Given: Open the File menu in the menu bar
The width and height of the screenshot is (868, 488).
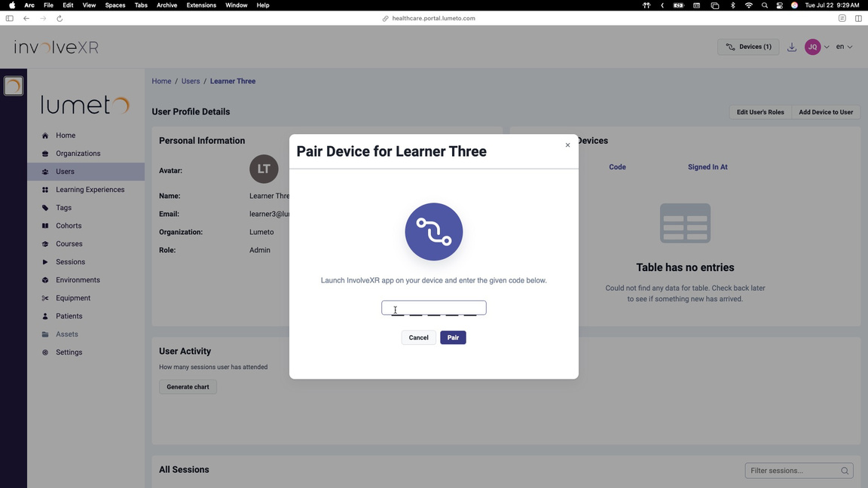Looking at the screenshot, I should point(48,5).
